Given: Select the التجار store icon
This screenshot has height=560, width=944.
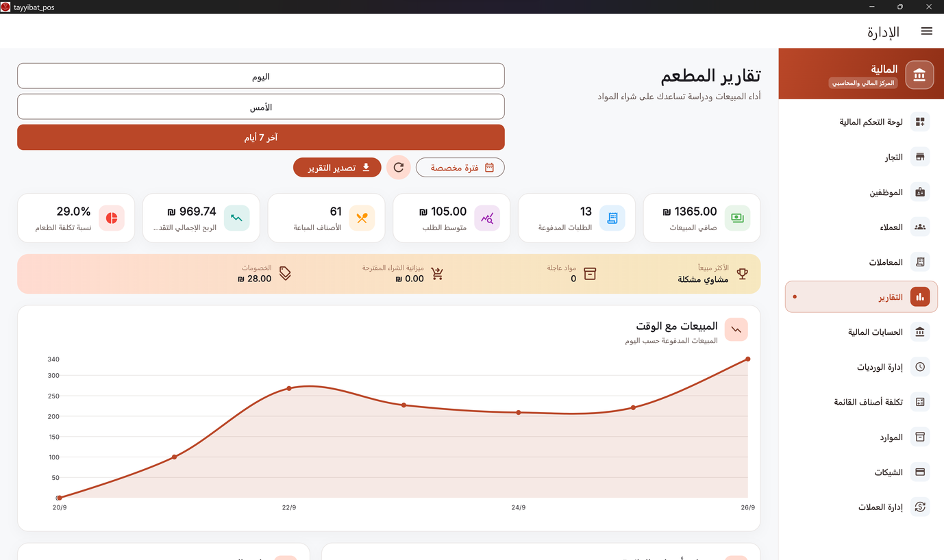Looking at the screenshot, I should tap(920, 157).
